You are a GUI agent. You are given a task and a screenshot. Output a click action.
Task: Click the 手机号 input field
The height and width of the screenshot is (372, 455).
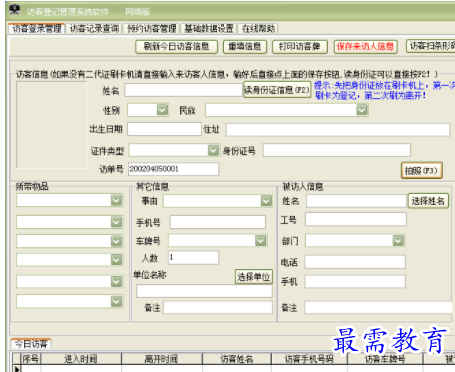218,222
